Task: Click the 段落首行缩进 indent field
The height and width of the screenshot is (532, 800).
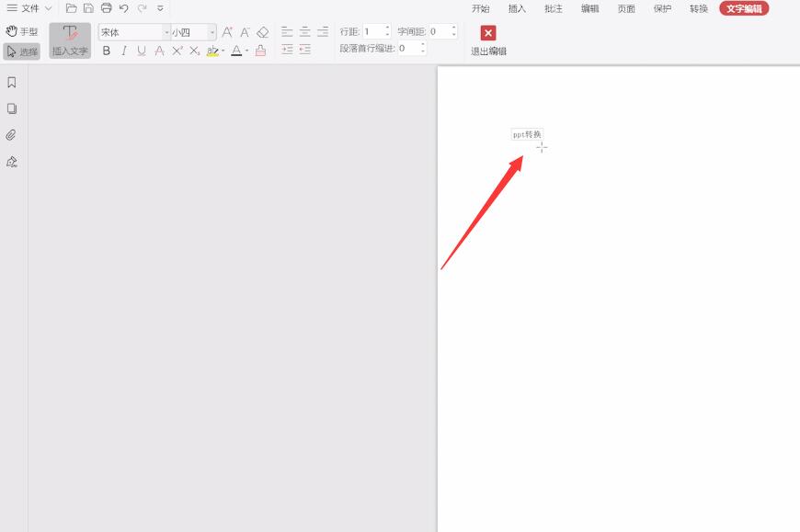Action: tap(408, 49)
